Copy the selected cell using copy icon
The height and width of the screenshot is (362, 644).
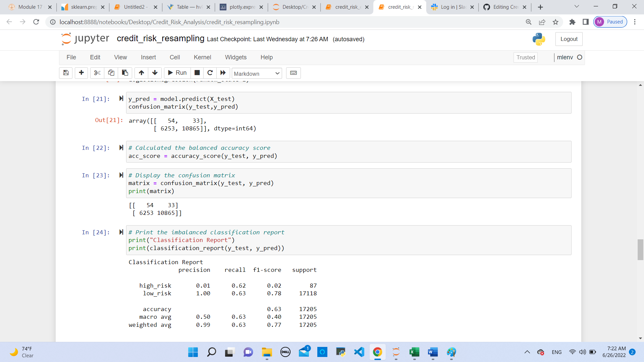(111, 73)
